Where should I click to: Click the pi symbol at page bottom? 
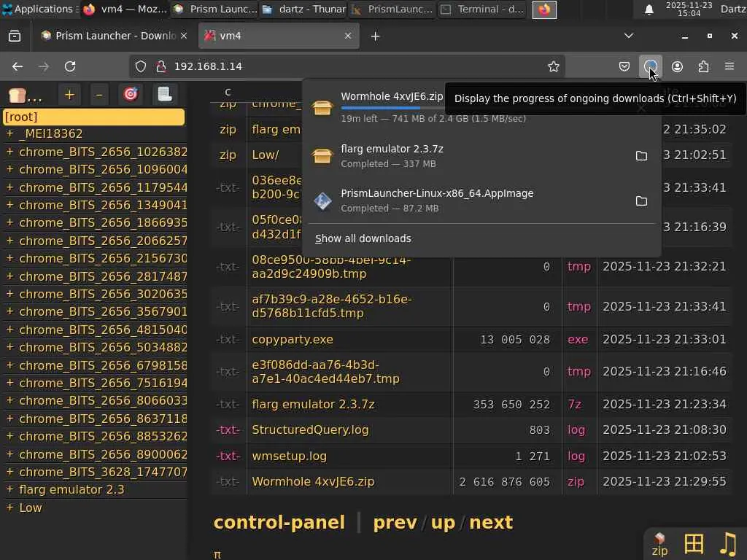[x=217, y=554]
